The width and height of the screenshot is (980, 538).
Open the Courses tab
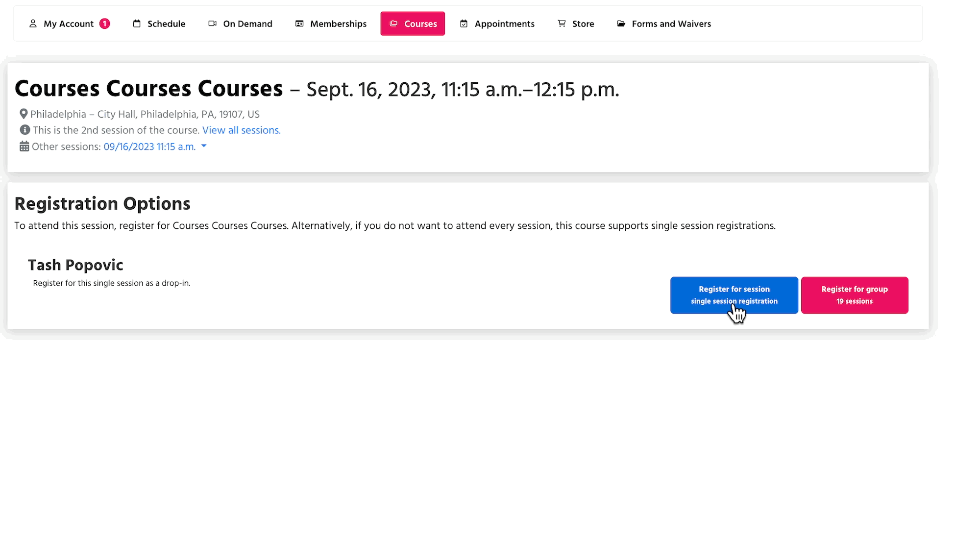click(413, 24)
